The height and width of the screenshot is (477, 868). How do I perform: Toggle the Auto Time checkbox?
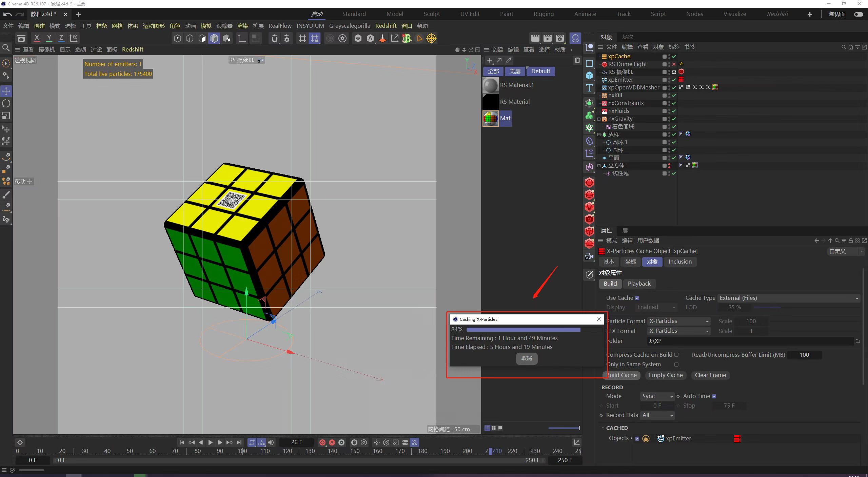[715, 396]
